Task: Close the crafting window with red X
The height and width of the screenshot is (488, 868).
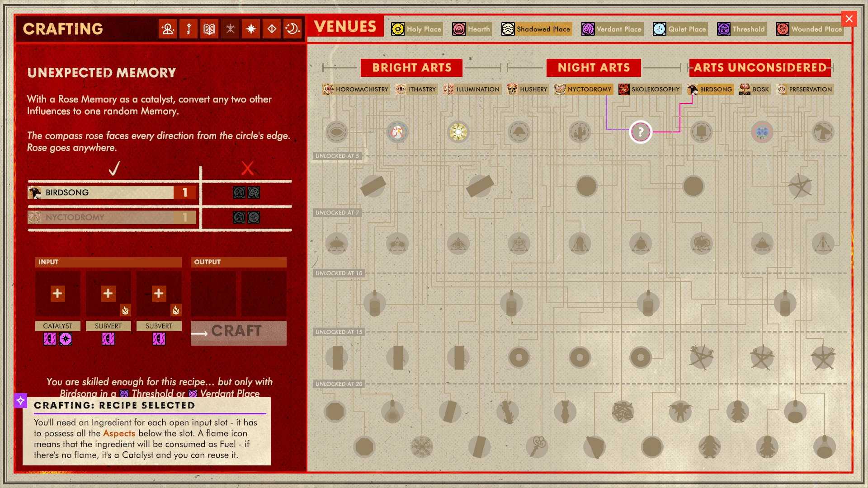Action: [x=849, y=19]
